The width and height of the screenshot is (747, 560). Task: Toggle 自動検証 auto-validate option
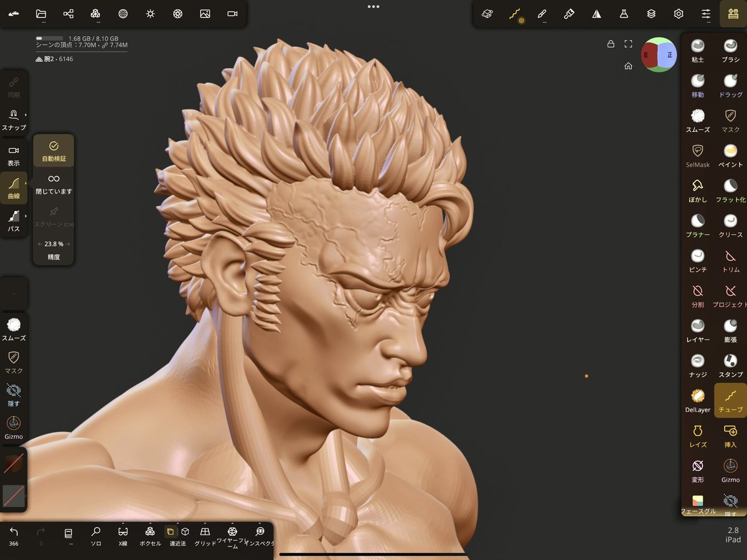click(x=54, y=151)
